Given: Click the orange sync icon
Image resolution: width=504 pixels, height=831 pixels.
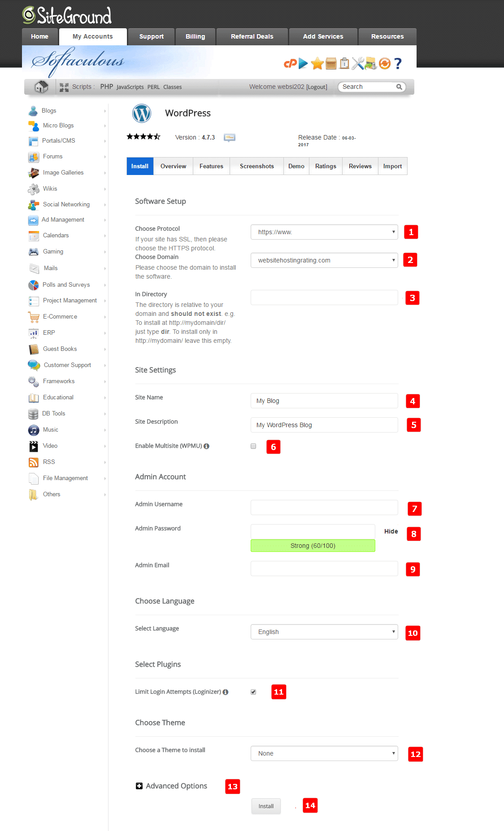Looking at the screenshot, I should (385, 64).
